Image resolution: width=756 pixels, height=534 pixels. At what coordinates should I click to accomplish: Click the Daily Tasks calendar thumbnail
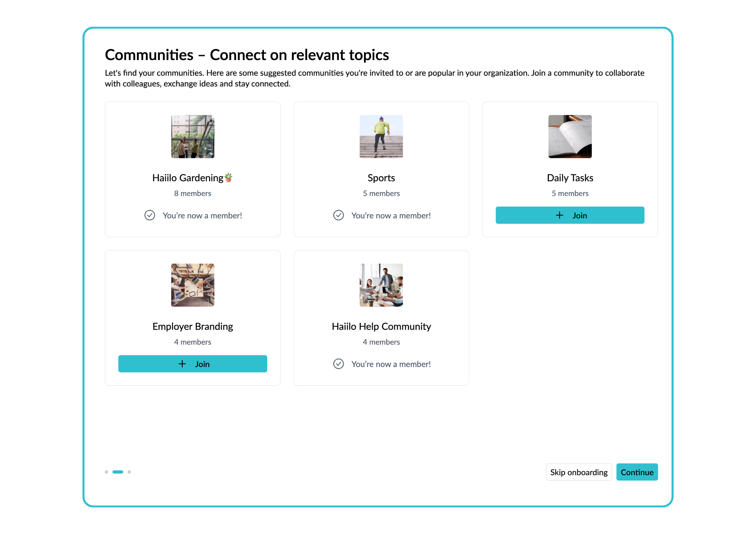pyautogui.click(x=570, y=136)
